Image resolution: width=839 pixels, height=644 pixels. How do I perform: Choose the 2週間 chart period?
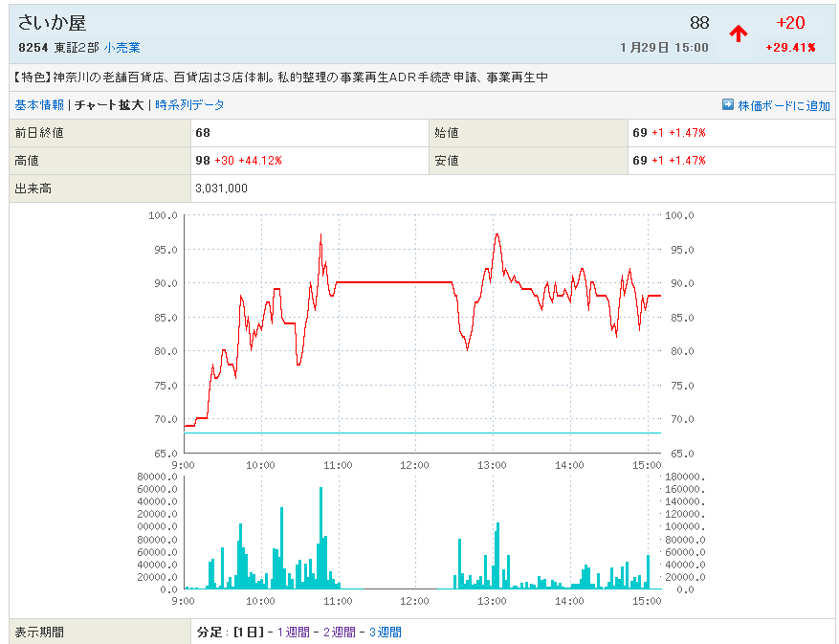(x=339, y=632)
